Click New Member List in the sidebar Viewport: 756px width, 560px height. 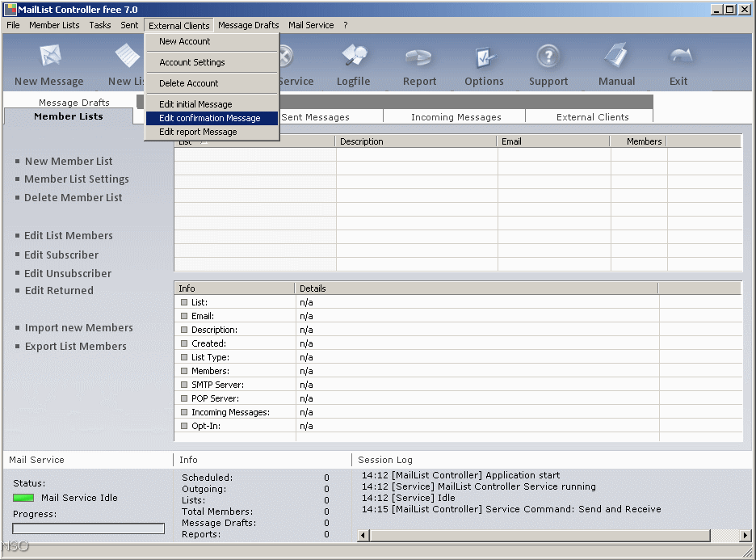click(x=69, y=161)
